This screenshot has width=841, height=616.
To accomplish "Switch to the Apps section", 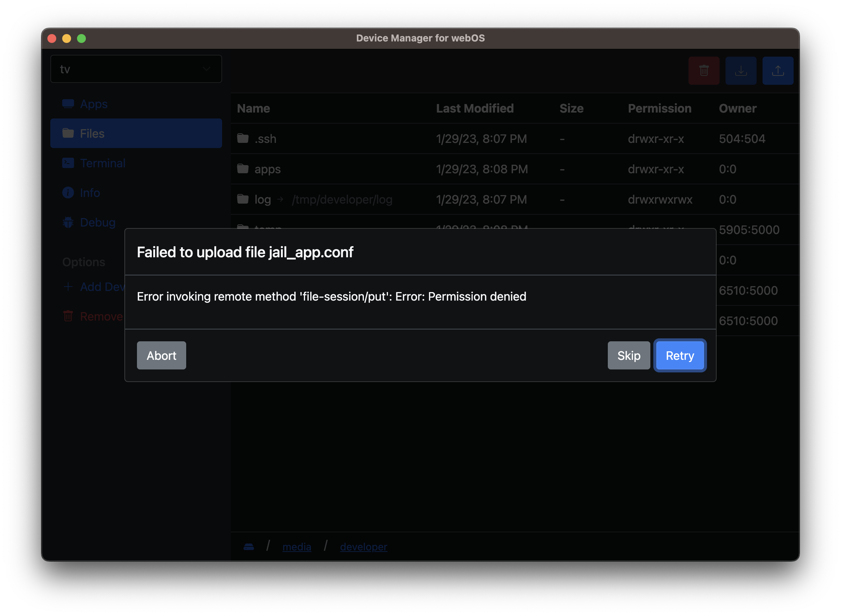I will (x=93, y=104).
